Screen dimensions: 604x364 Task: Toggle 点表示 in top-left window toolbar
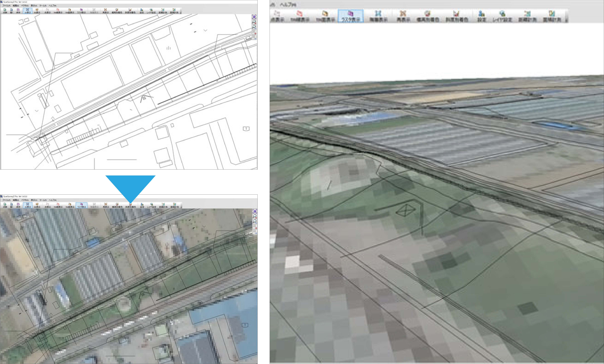[x=47, y=11]
